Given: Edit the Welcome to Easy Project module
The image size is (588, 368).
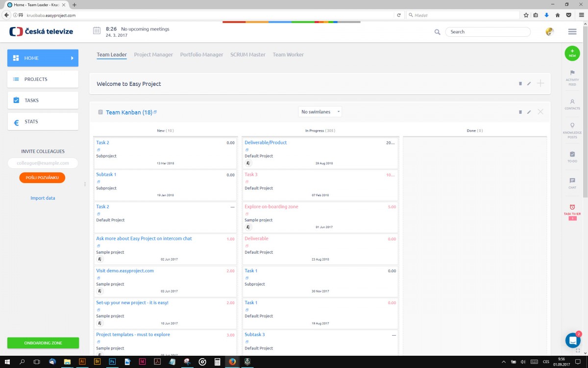Looking at the screenshot, I should (x=529, y=83).
